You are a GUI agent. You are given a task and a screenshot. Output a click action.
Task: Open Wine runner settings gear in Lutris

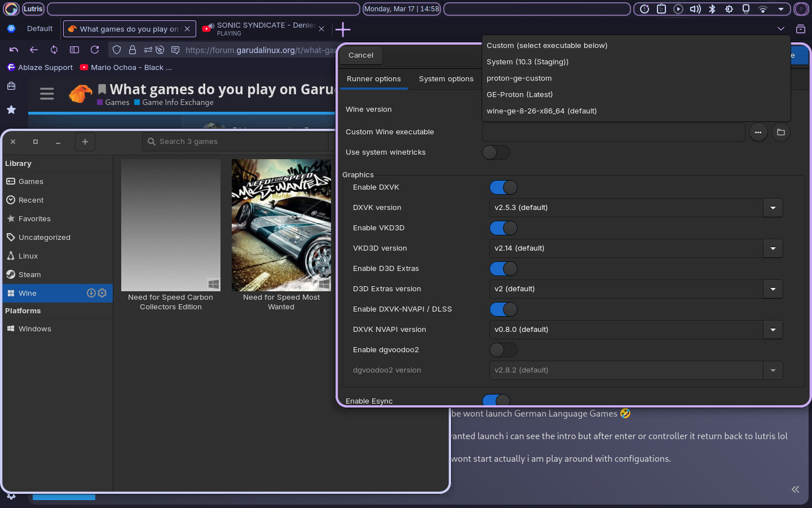click(102, 293)
